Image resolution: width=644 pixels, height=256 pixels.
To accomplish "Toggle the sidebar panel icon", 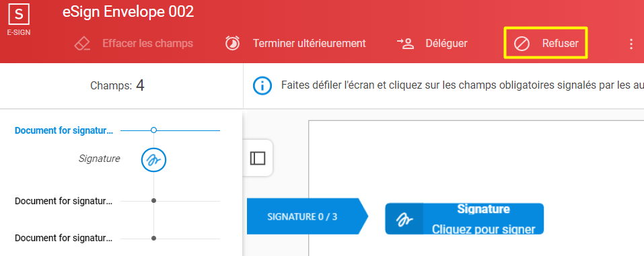I will (x=258, y=158).
